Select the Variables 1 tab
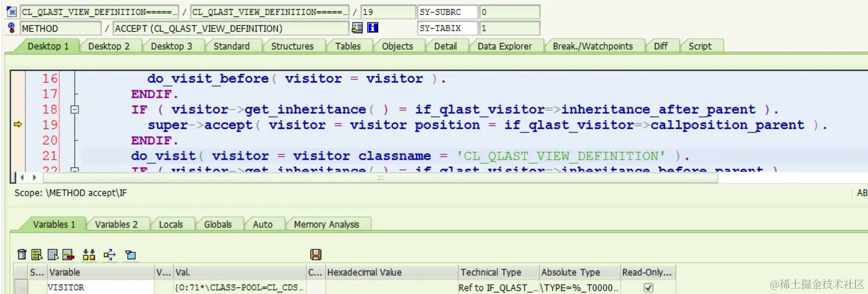The width and height of the screenshot is (868, 294). pyautogui.click(x=54, y=224)
